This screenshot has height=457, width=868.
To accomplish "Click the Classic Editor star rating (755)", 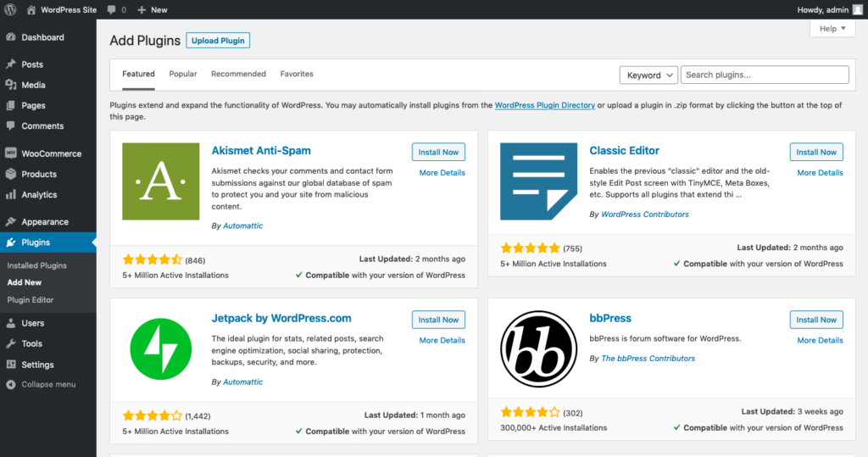I will [530, 248].
